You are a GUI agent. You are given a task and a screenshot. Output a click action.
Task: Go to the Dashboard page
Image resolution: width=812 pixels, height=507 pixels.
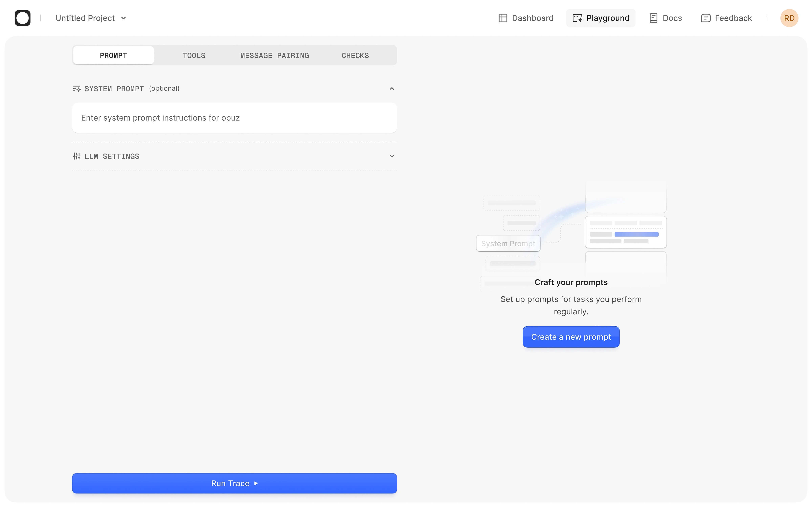(532, 18)
